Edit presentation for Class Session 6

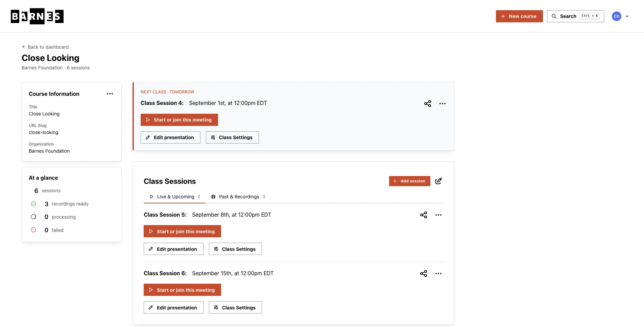pyautogui.click(x=173, y=307)
